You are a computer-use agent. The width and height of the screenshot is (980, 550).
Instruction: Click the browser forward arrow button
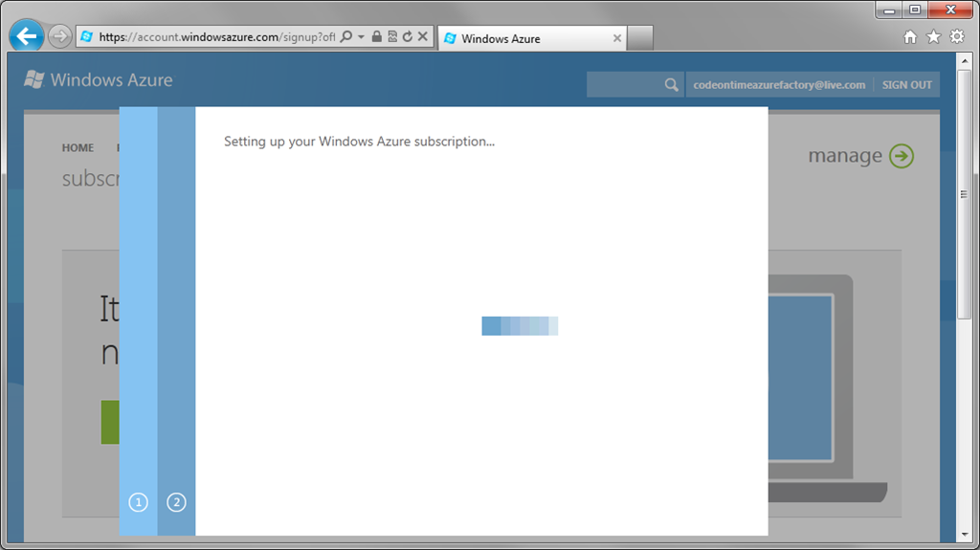[59, 36]
